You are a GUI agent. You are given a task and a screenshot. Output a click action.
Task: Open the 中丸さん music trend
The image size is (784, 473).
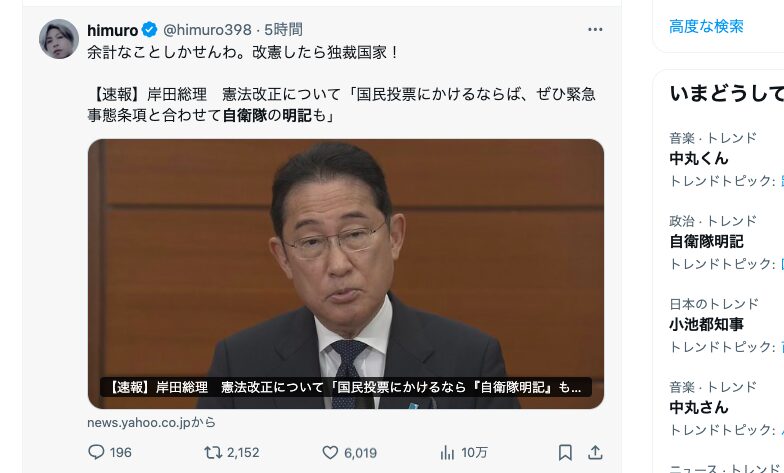(x=699, y=408)
